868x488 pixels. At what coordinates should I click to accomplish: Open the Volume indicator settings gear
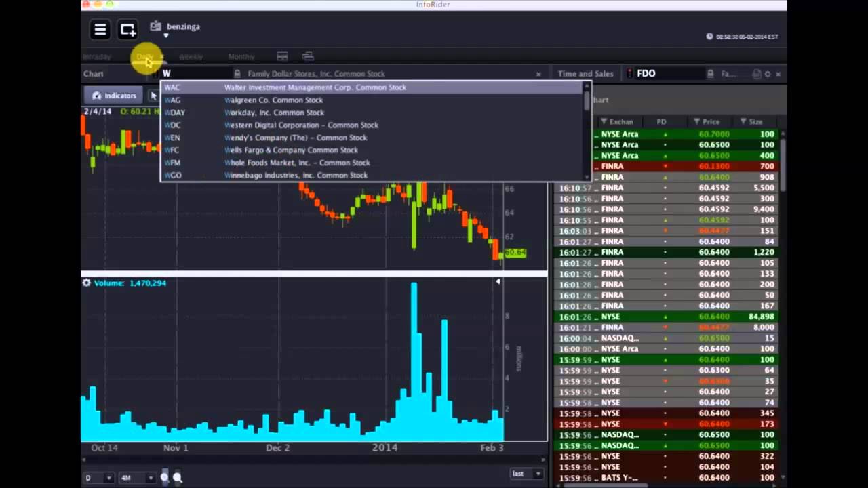coord(86,283)
